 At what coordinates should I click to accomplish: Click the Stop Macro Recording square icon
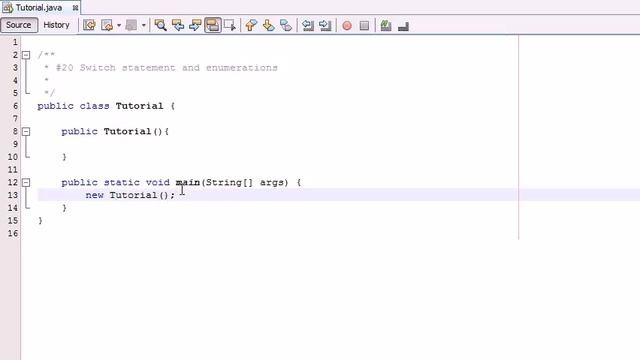364,26
